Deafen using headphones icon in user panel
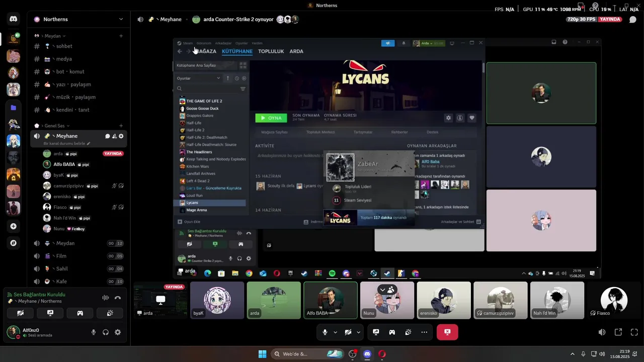 (x=106, y=332)
